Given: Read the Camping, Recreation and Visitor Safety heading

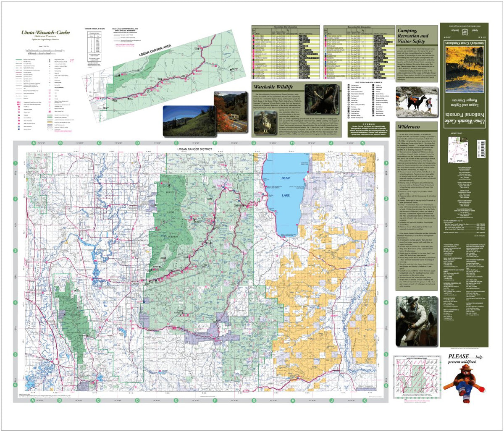Looking at the screenshot, I should point(414,36).
